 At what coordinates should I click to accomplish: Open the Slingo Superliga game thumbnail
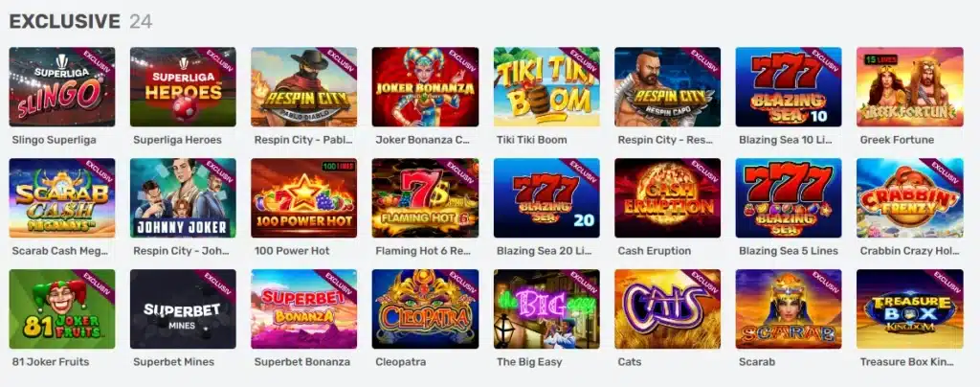pyautogui.click(x=62, y=87)
